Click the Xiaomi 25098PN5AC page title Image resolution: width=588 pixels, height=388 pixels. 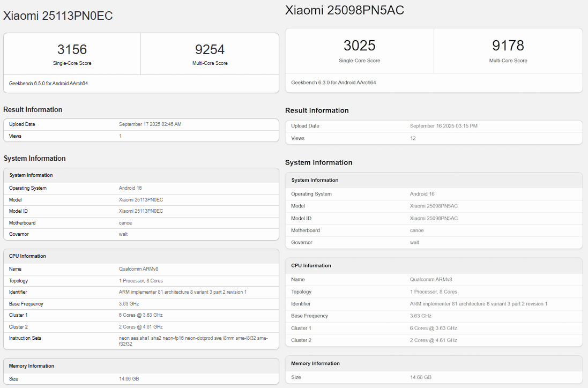[344, 10]
